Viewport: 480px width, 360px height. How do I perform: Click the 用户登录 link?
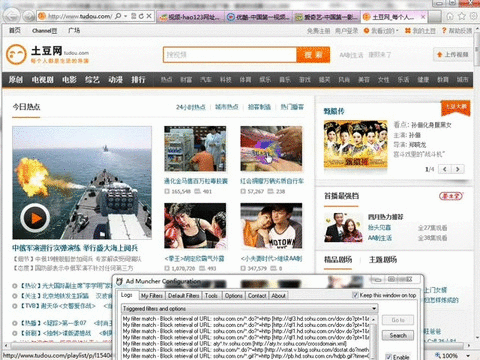pyautogui.click(x=347, y=31)
